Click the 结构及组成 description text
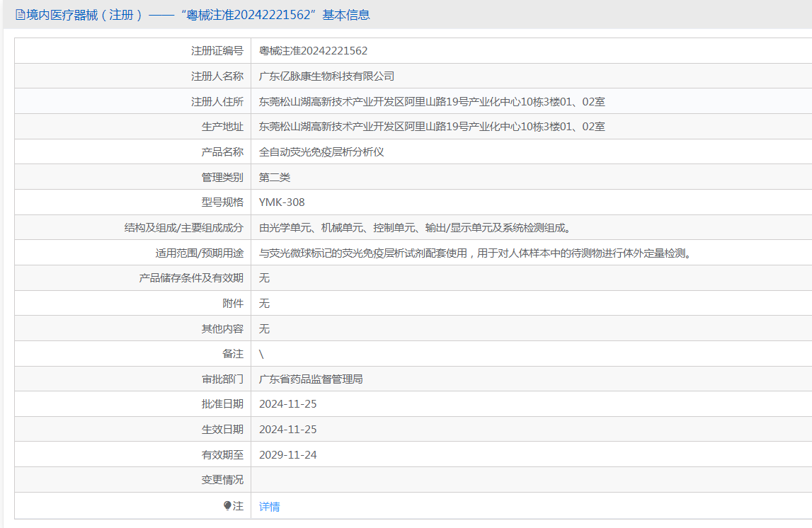This screenshot has width=812, height=528. [x=416, y=227]
